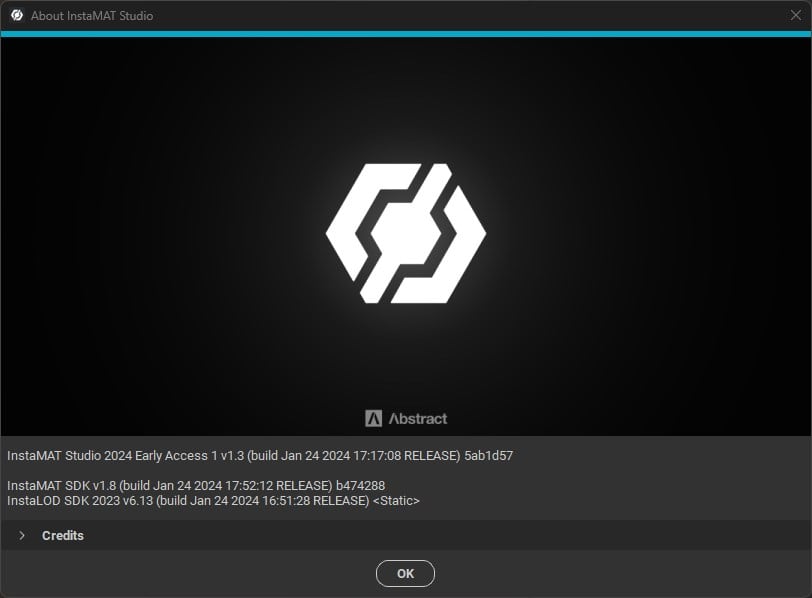Click the InstaMAT SDK v1.8 build line
The width and height of the screenshot is (812, 598).
[196, 486]
